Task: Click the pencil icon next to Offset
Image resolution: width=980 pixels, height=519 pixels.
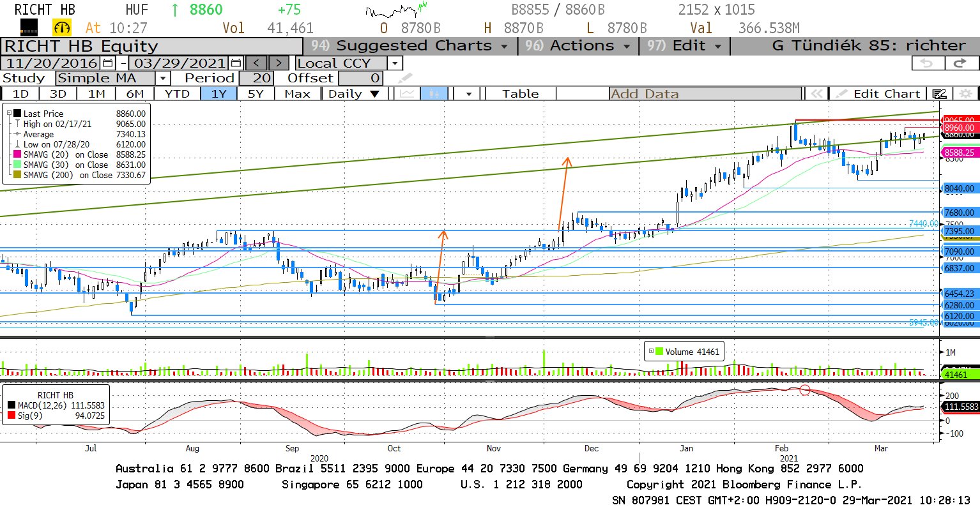Action: coord(405,79)
